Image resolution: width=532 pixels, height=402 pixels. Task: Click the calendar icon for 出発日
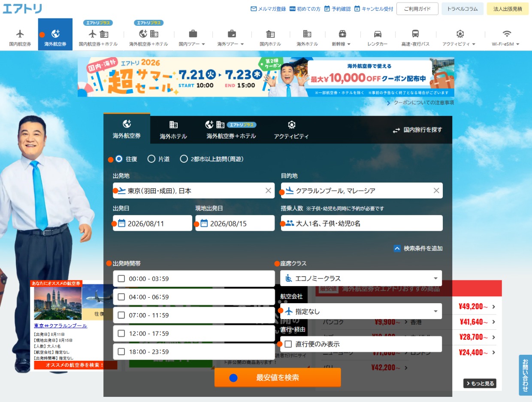(x=122, y=223)
